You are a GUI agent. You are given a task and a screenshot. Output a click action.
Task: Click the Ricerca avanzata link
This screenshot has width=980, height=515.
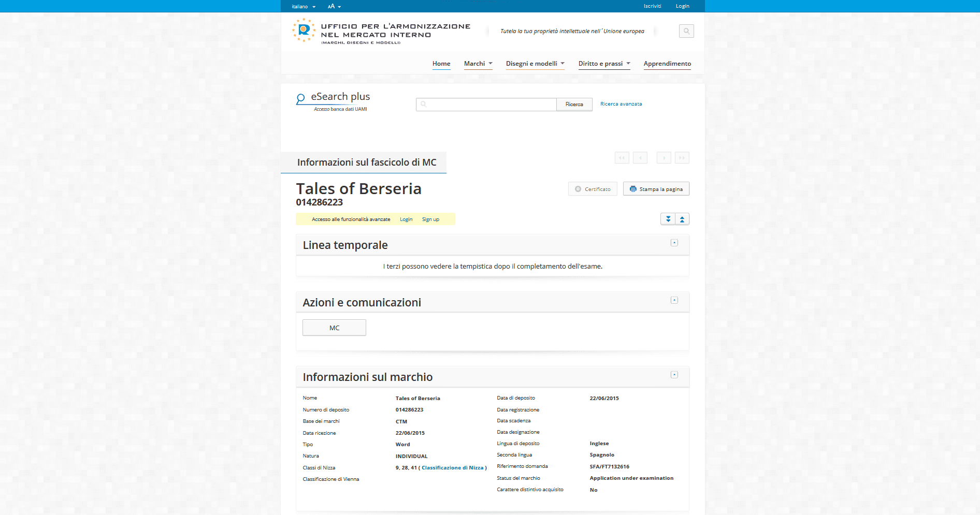click(621, 104)
